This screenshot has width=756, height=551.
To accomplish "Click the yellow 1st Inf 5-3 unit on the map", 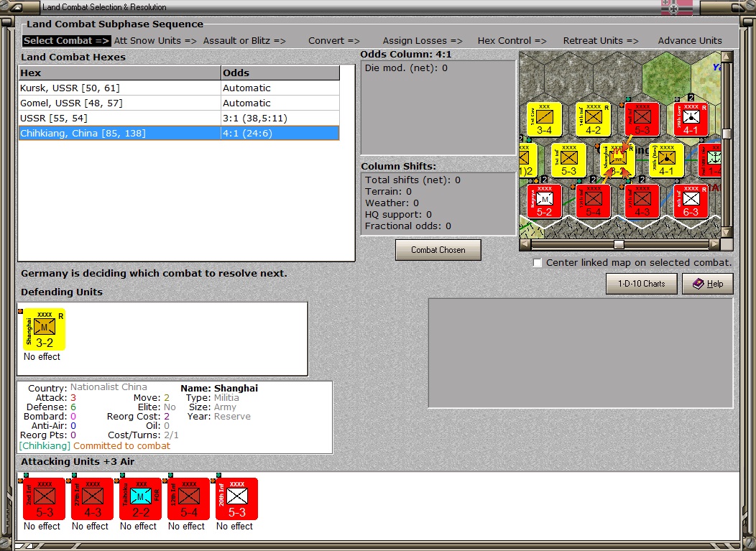I will [x=569, y=160].
